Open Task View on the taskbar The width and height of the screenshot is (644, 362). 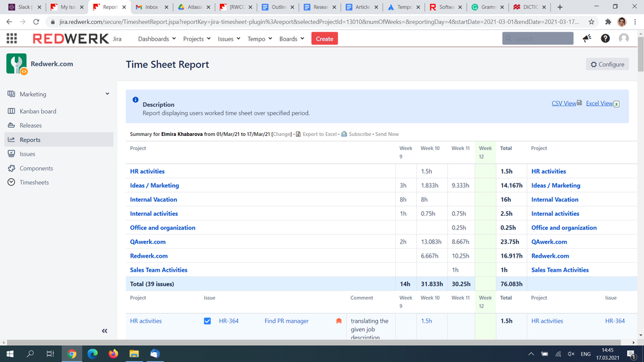point(50,354)
